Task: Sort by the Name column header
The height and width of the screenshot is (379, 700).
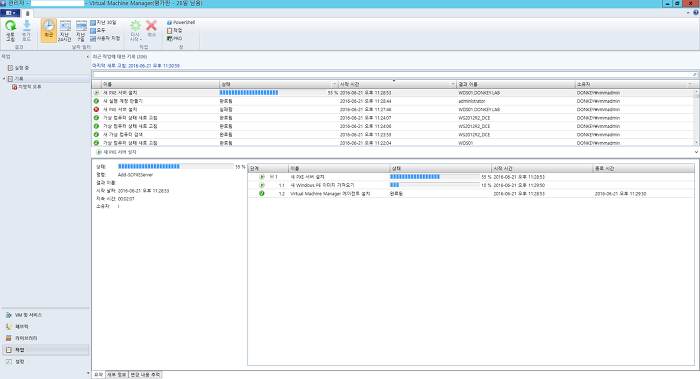Action: 160,84
